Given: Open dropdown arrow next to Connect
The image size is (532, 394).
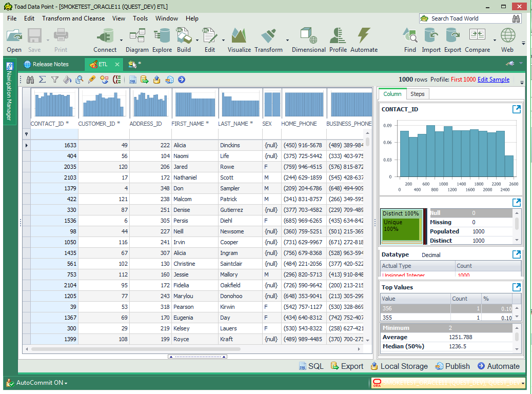Looking at the screenshot, I should pos(122,41).
